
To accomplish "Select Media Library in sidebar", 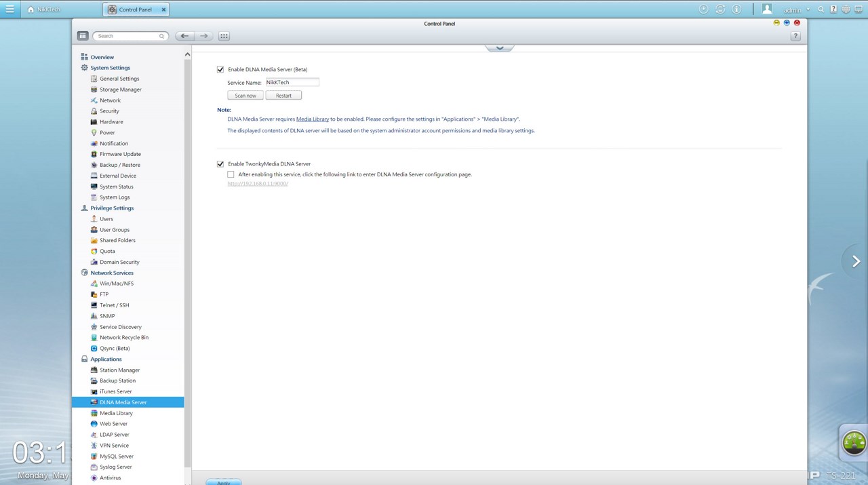I will (117, 413).
